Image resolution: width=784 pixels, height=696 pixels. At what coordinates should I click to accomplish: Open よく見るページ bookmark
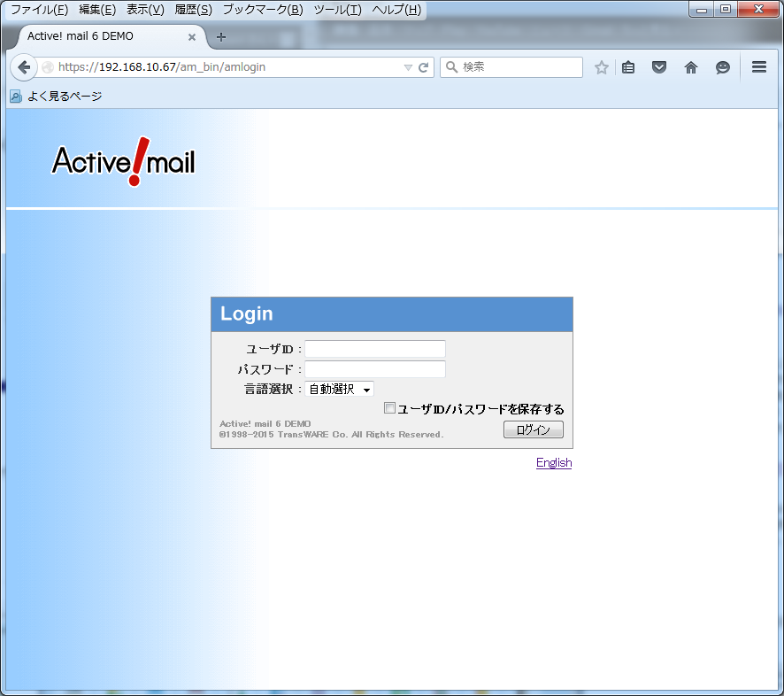(x=57, y=96)
